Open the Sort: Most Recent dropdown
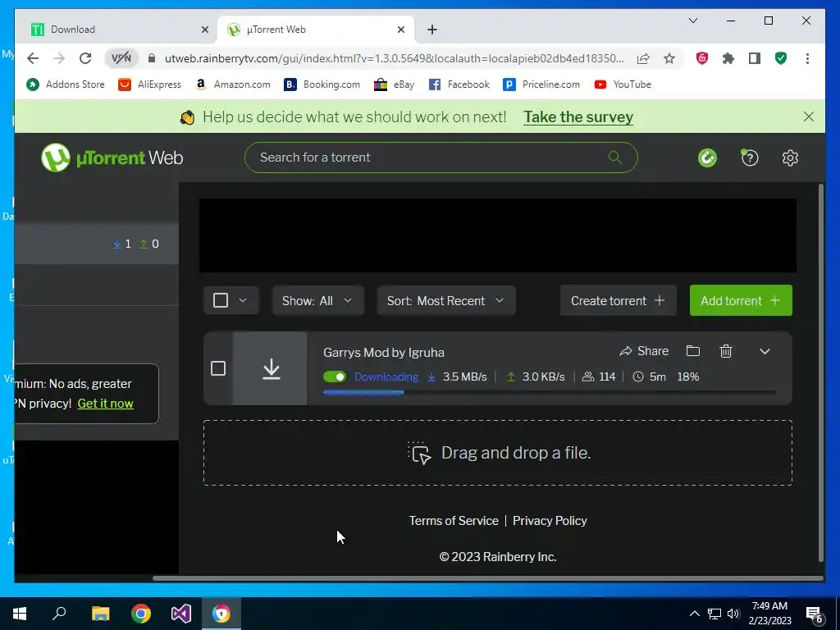Image resolution: width=840 pixels, height=630 pixels. [x=446, y=300]
